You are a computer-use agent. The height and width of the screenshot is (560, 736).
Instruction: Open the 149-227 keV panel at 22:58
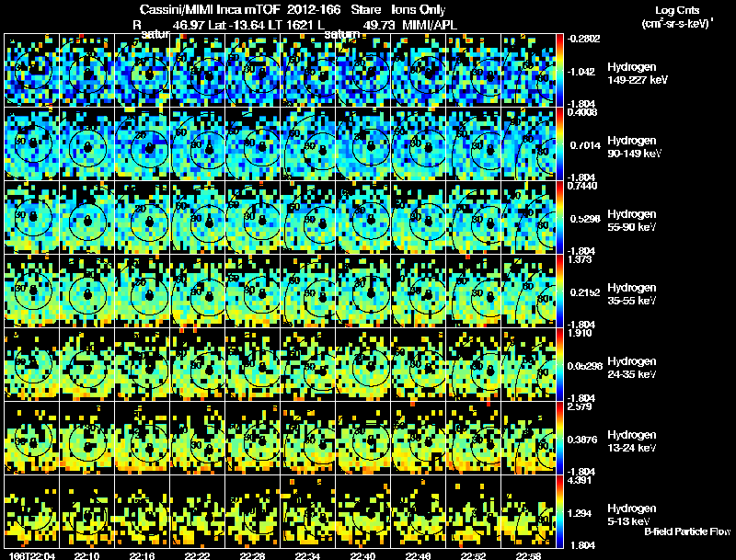coord(528,70)
